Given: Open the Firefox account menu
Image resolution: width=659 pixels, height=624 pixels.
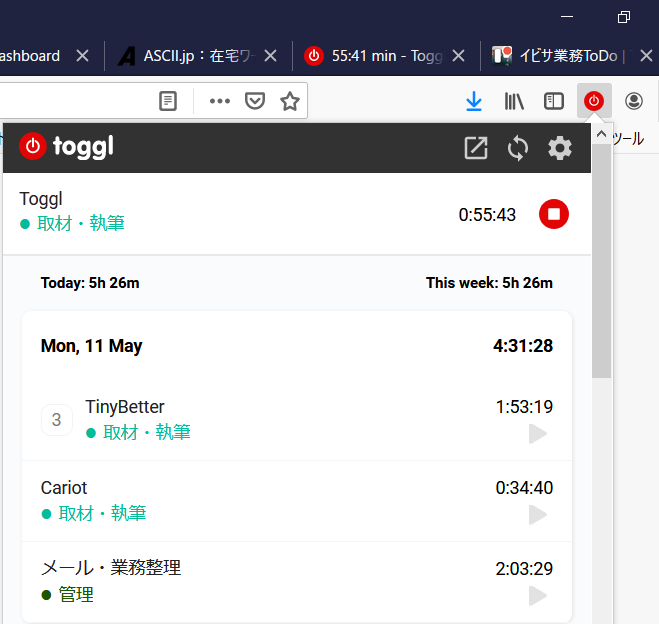Looking at the screenshot, I should pos(633,101).
